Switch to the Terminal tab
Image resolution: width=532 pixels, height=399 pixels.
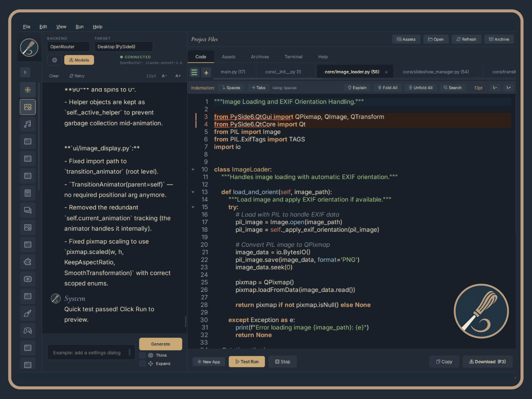click(294, 57)
